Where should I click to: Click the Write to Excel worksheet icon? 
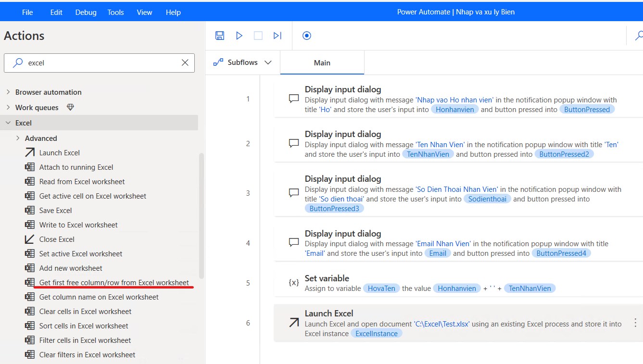click(x=30, y=225)
